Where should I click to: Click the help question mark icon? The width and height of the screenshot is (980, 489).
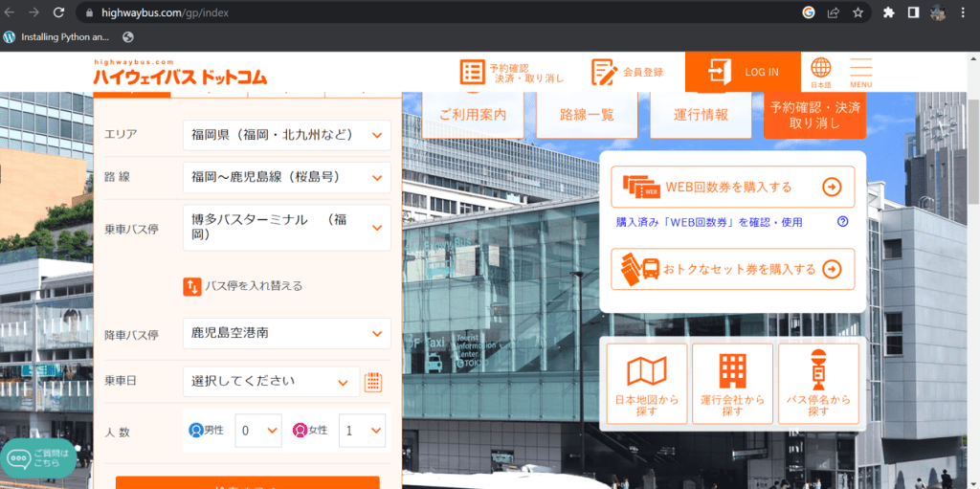click(x=843, y=221)
